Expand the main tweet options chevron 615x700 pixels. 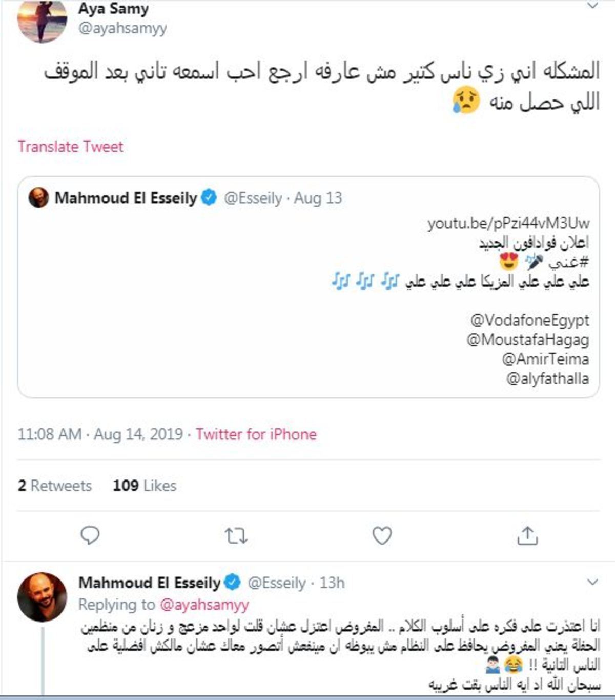click(x=592, y=6)
